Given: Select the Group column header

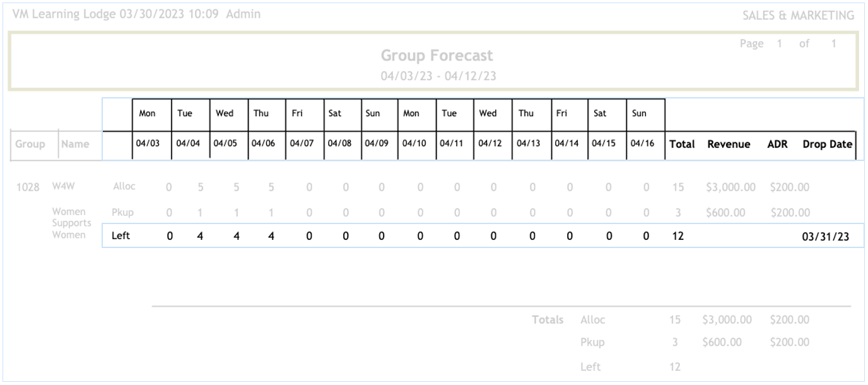Looking at the screenshot, I should (30, 145).
